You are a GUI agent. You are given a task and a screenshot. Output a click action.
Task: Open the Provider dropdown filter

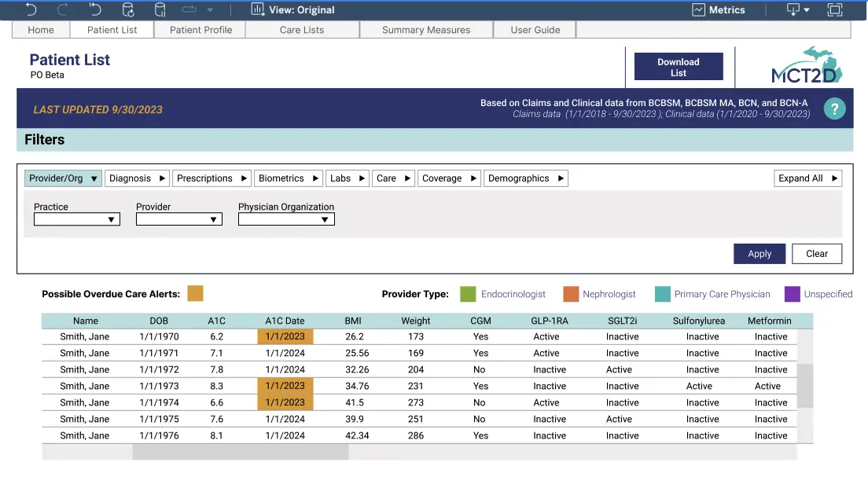178,219
